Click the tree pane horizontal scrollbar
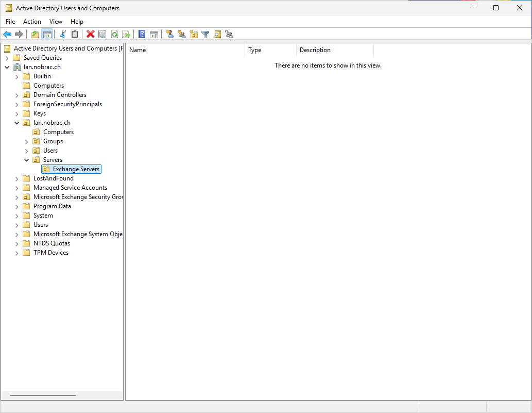This screenshot has width=532, height=413. [43, 395]
